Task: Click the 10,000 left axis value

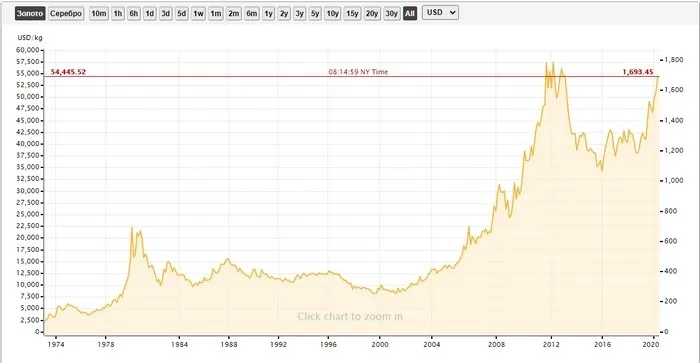Action: click(x=28, y=284)
